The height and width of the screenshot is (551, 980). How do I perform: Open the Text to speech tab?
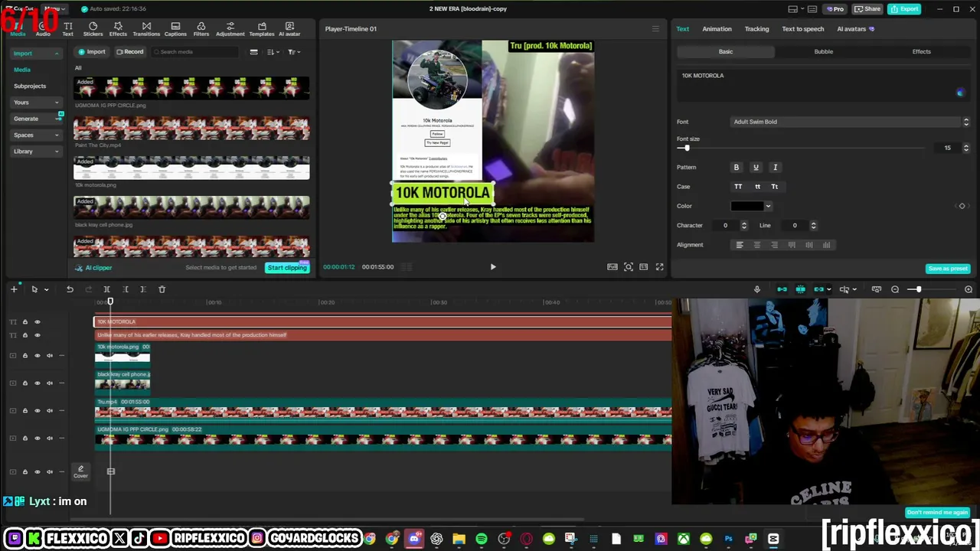(x=802, y=29)
